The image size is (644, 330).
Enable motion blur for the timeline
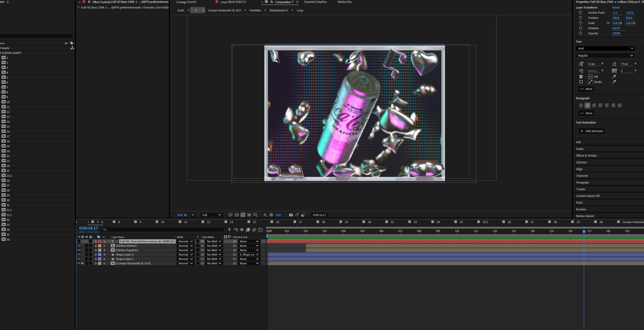(254, 229)
